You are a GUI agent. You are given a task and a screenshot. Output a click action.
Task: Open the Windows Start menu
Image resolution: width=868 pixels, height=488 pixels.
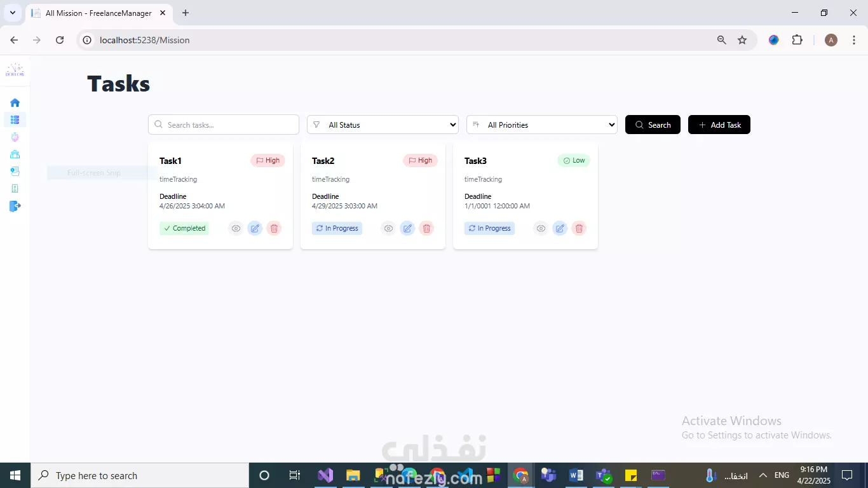(15, 475)
